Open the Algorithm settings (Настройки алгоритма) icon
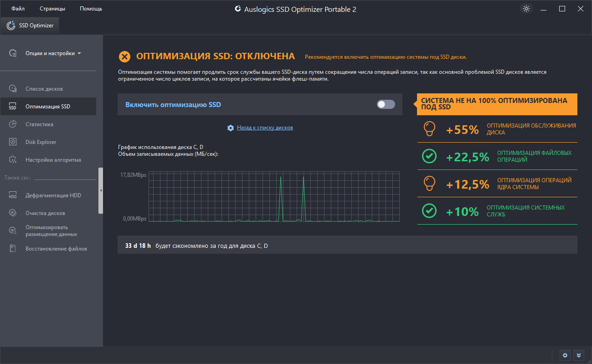The image size is (592, 364). click(13, 160)
